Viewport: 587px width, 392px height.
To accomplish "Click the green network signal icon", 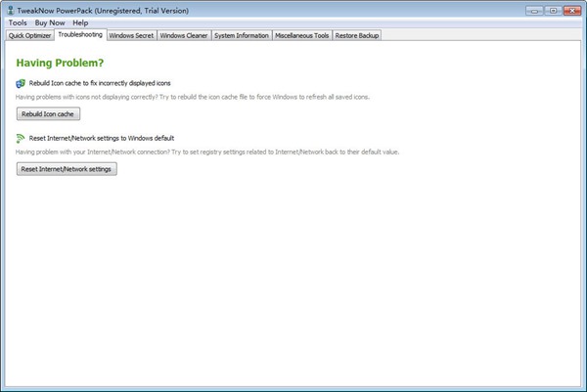I will click(21, 139).
